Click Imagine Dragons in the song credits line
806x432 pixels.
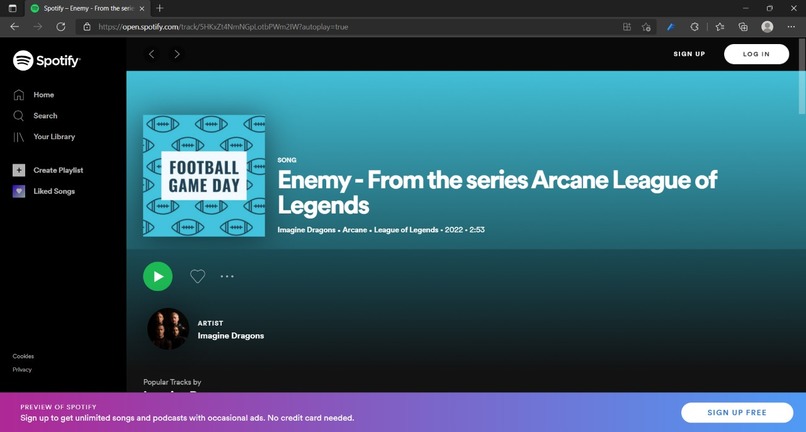tap(306, 230)
